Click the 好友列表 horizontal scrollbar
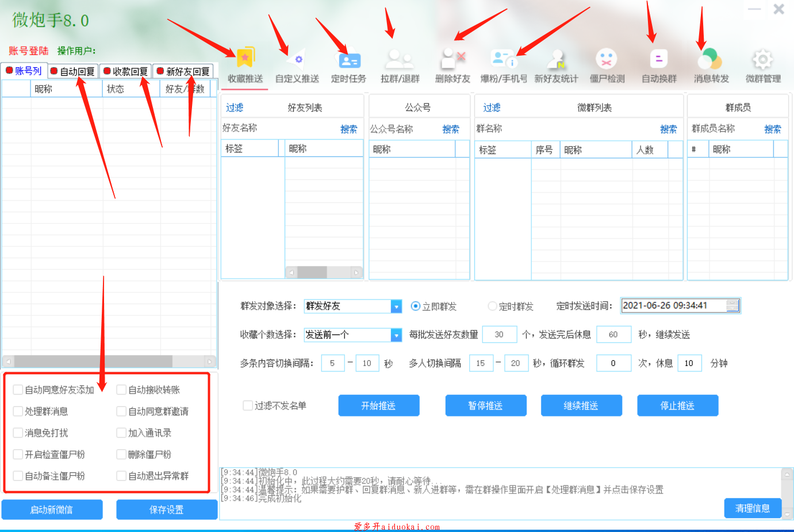Screen dimensions: 794x532 click(x=324, y=272)
